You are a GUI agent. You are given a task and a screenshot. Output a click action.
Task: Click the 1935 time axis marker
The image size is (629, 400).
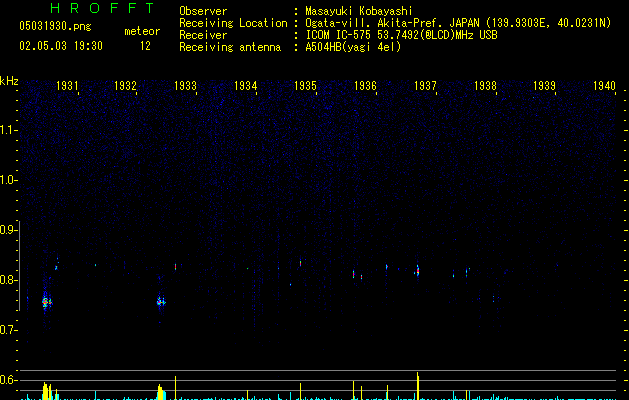coord(305,86)
